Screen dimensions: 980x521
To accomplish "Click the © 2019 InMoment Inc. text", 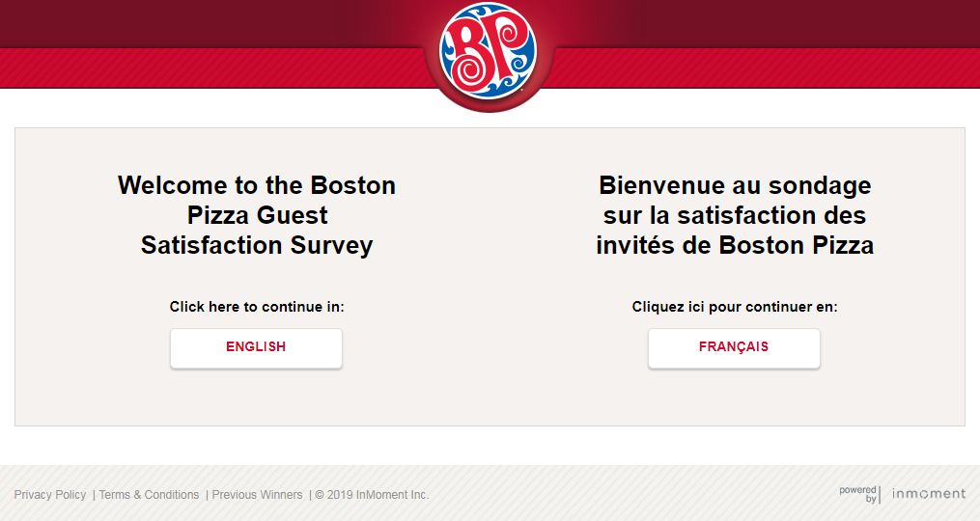I will [x=372, y=495].
